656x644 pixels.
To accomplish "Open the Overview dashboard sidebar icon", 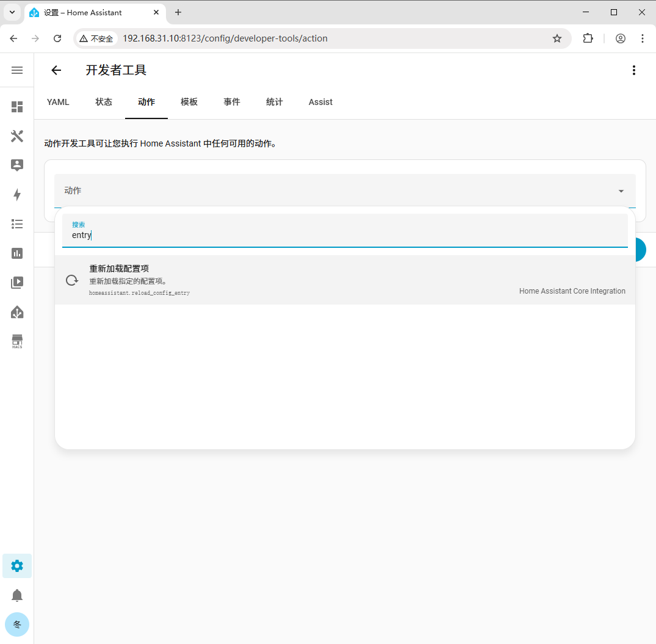I will 16,107.
